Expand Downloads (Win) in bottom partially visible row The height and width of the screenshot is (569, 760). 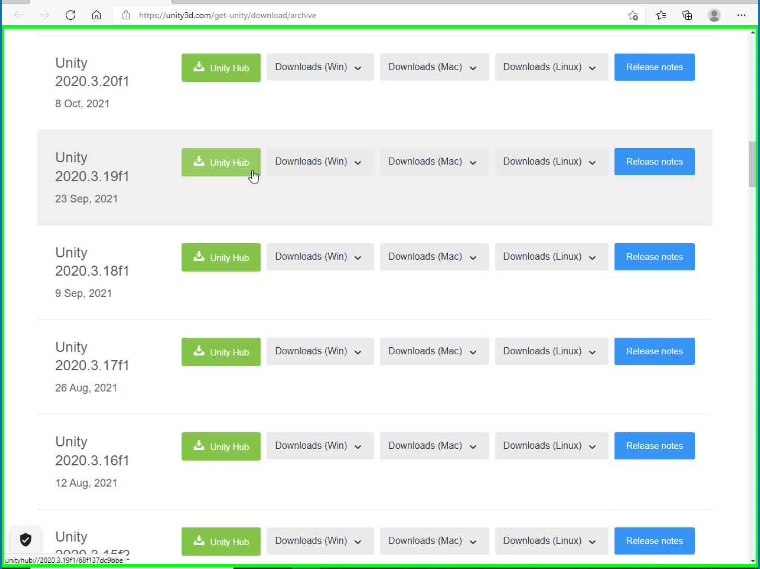tap(320, 540)
